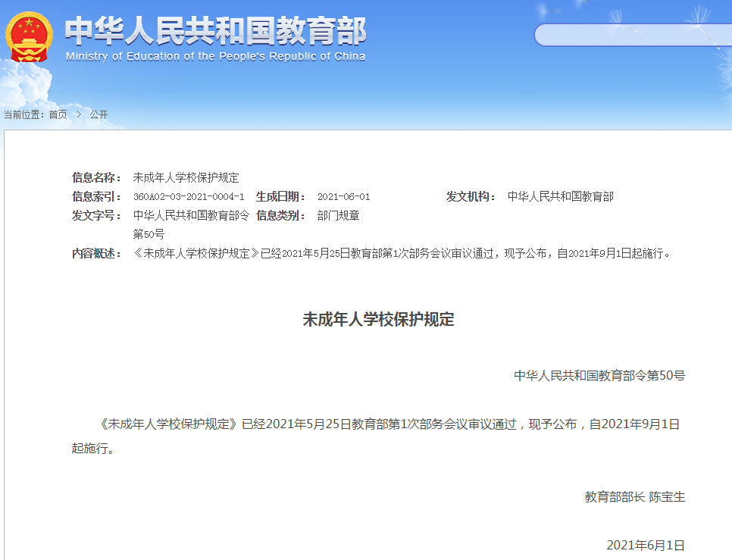Click the 发文机构 value 中华人民共和国教育部
The width and height of the screenshot is (732, 560).
pos(560,196)
